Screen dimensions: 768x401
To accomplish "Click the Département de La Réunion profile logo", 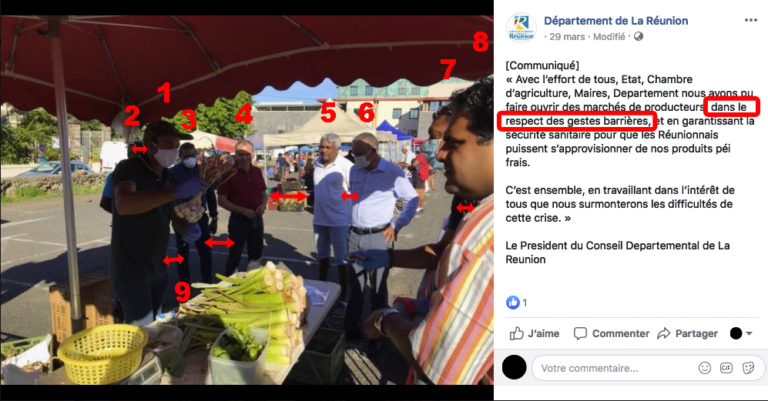I will click(x=521, y=27).
